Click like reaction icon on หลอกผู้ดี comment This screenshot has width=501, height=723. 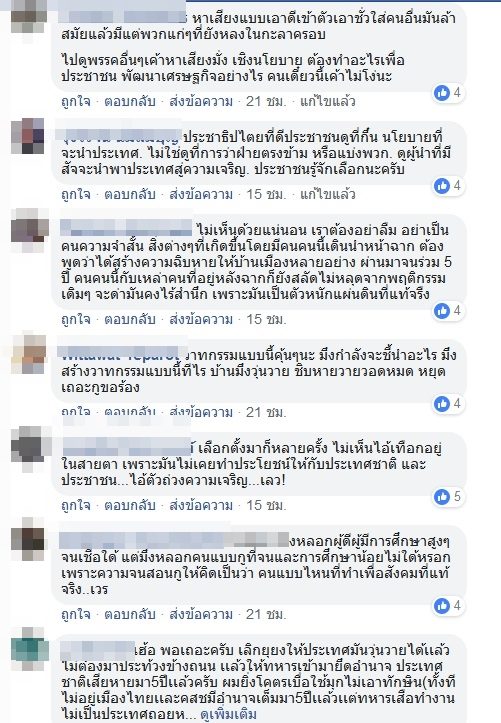tap(442, 606)
